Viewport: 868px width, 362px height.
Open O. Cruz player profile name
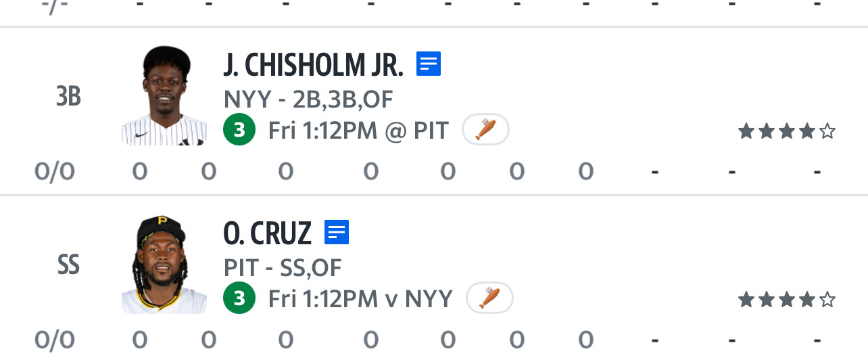267,233
